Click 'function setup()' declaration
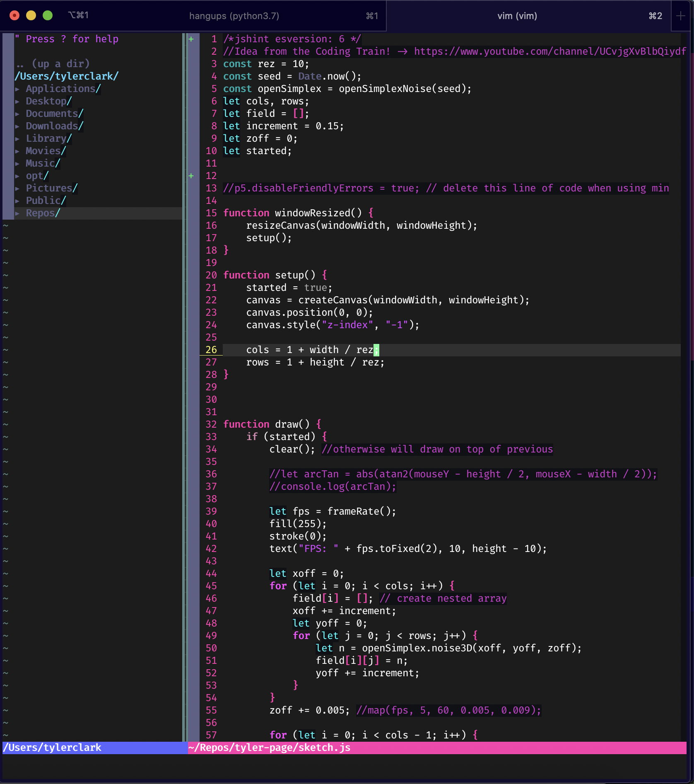 click(x=275, y=275)
